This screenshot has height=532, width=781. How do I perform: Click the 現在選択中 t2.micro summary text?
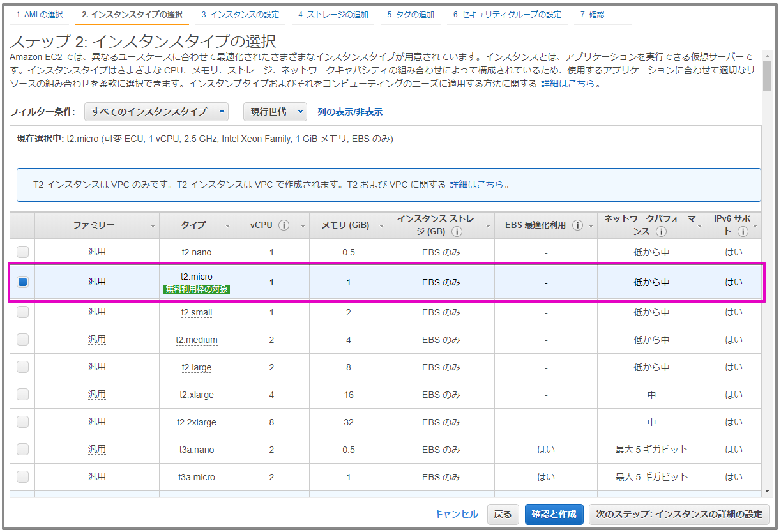[205, 139]
